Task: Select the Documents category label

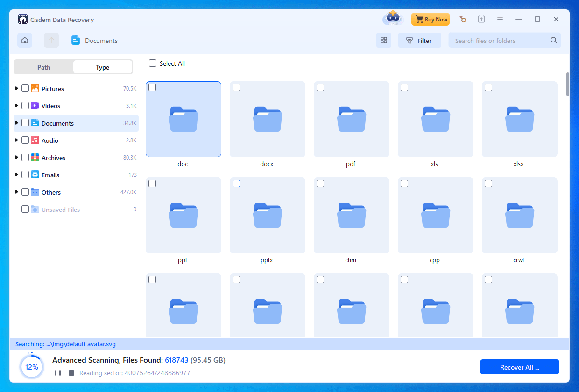Action: click(57, 123)
